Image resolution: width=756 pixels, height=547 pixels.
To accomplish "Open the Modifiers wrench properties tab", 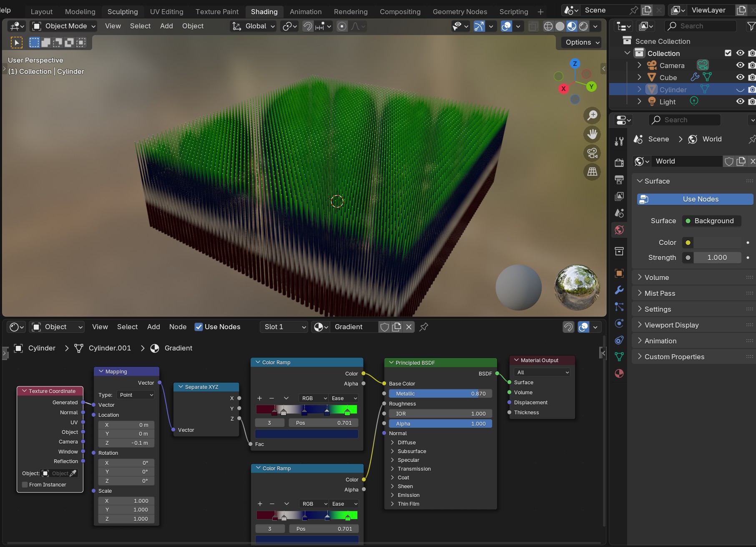I will tap(619, 290).
